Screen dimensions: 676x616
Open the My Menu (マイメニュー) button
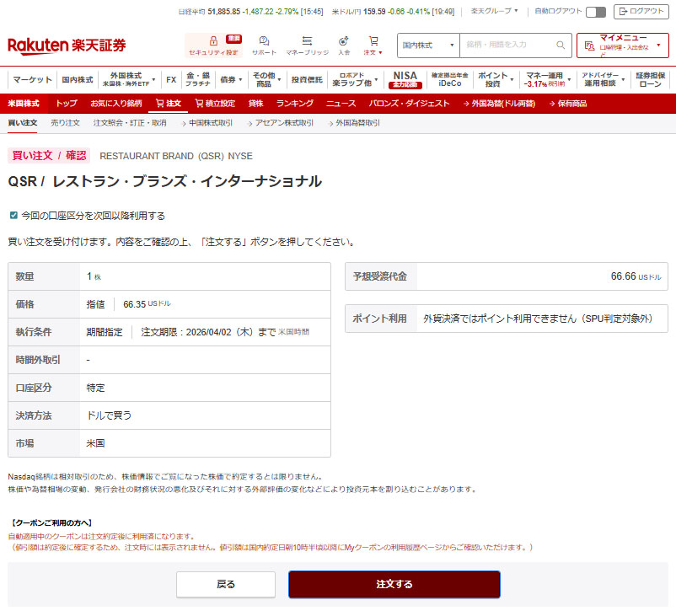(x=622, y=46)
